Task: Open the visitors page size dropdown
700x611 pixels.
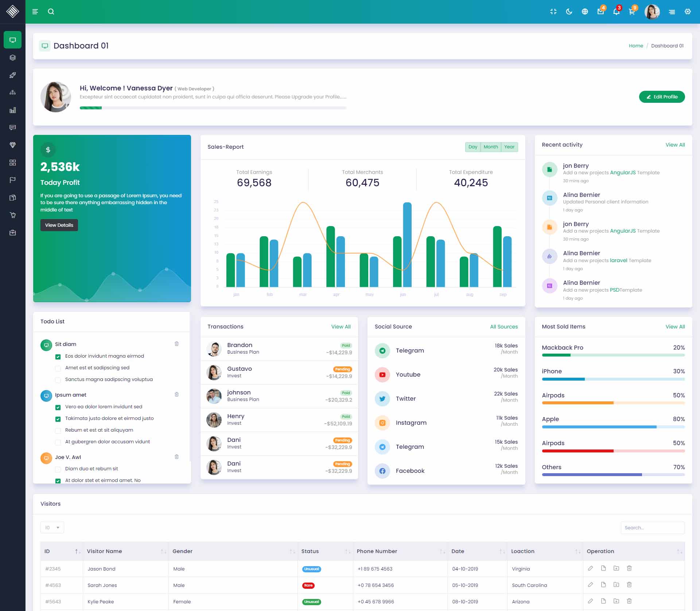Action: coord(52,528)
